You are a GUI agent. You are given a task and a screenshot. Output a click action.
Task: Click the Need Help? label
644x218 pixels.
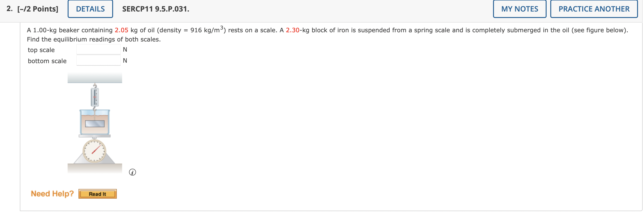(51, 194)
